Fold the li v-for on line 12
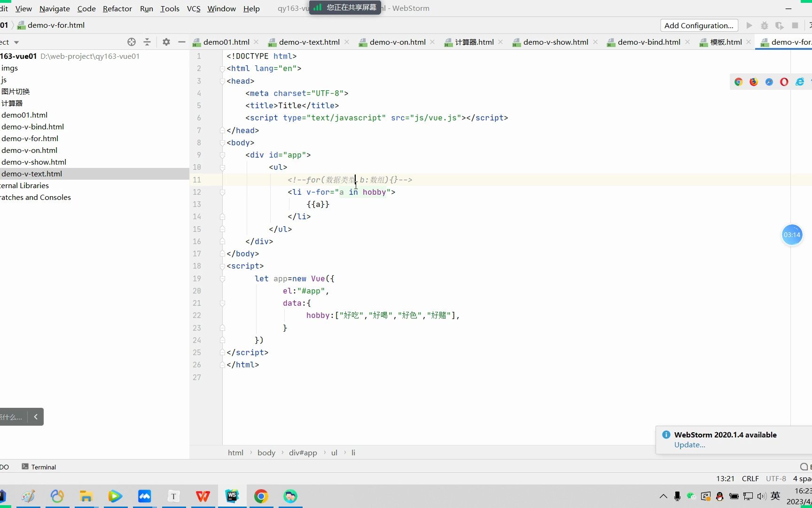This screenshot has width=812, height=508. (x=222, y=192)
